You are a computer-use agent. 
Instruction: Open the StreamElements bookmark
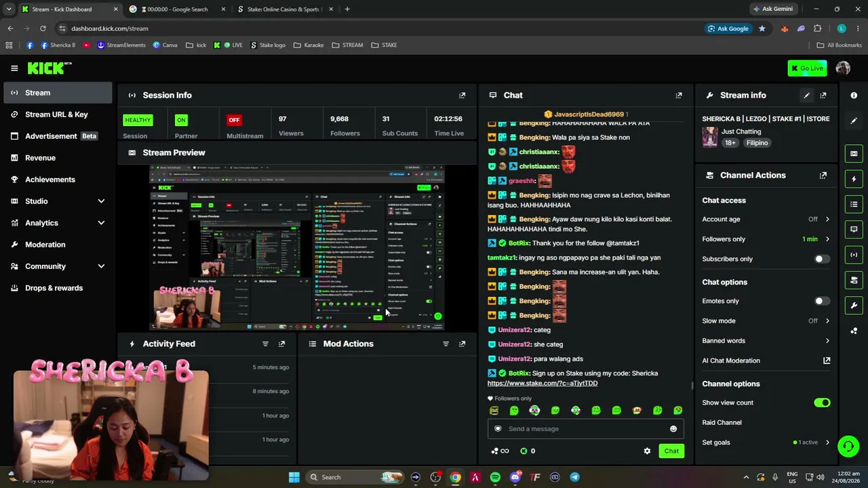[x=121, y=45]
